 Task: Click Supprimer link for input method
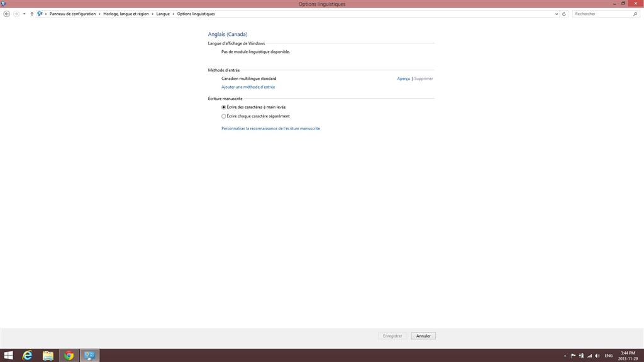click(423, 79)
